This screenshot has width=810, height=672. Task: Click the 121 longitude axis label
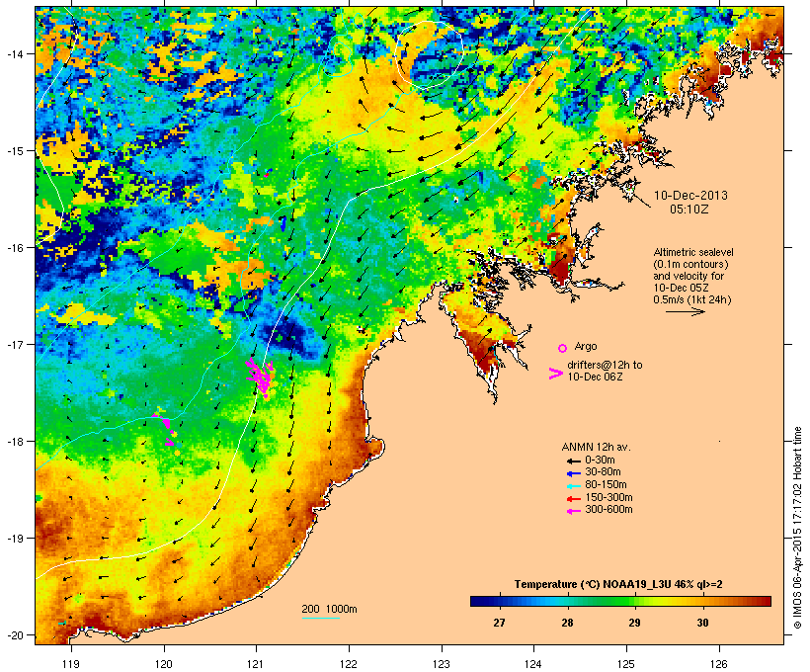(256, 664)
